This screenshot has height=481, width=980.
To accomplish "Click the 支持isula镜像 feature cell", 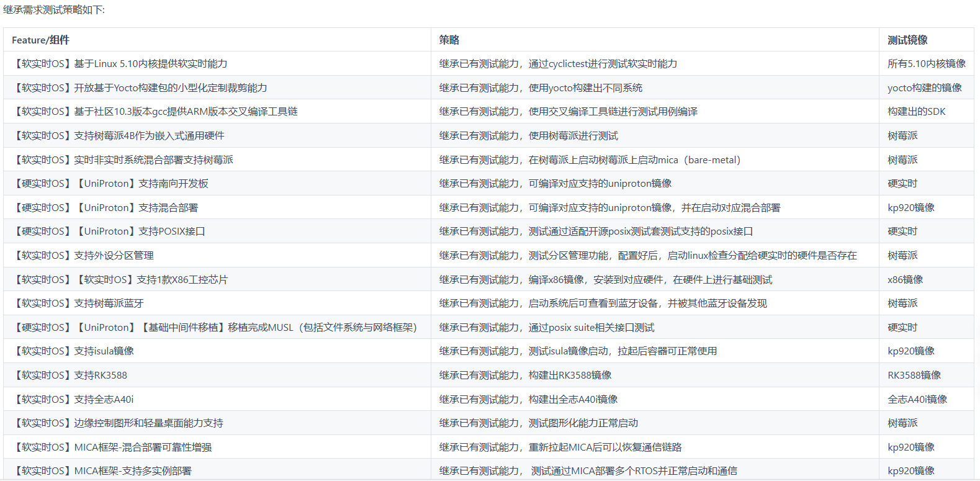I will pyautogui.click(x=73, y=351).
